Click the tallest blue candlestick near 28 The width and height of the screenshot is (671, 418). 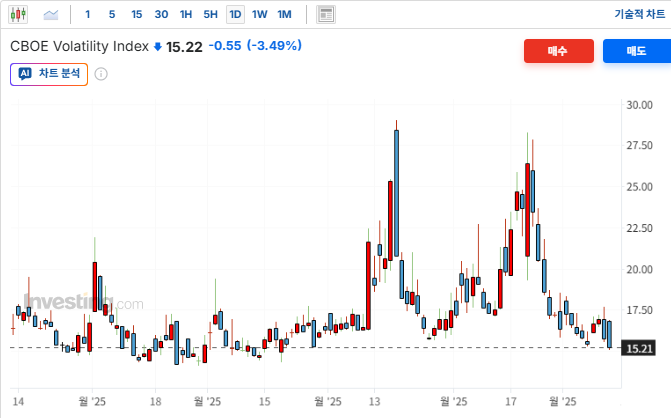(397, 193)
